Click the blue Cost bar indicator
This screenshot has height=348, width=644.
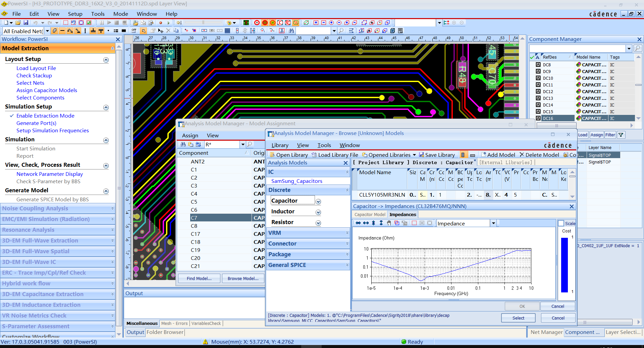point(565,265)
